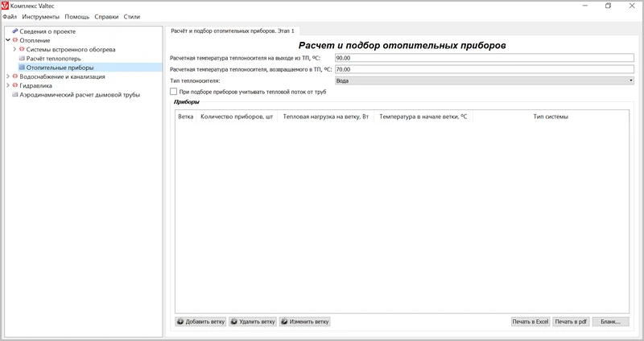This screenshot has height=341, width=644.
Task: Click the Аэродинамический расчет дымовой трубы icon
Action: (14, 95)
